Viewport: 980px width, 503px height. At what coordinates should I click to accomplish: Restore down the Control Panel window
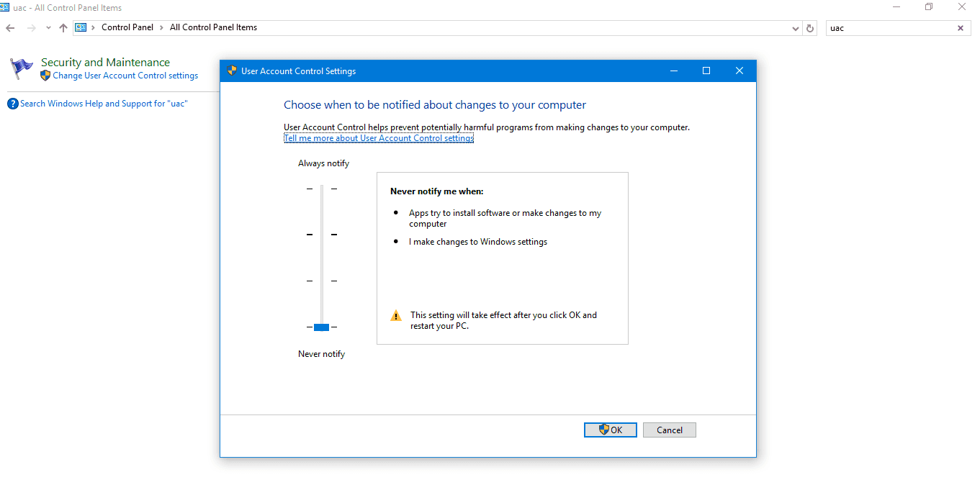(x=929, y=7)
